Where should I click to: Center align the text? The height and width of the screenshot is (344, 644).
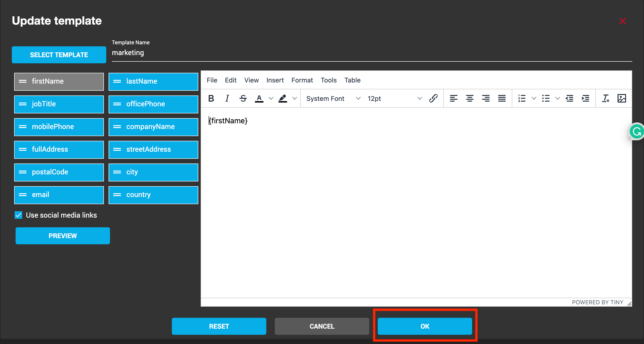(470, 98)
